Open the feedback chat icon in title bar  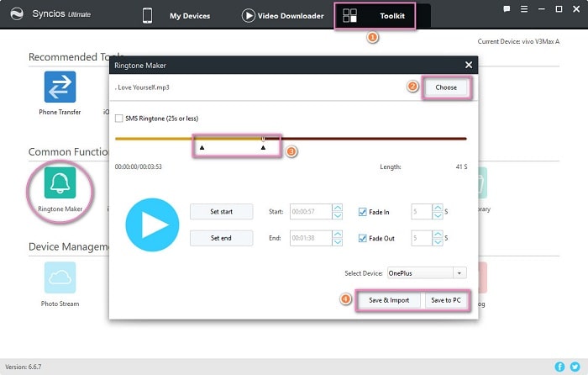point(507,9)
